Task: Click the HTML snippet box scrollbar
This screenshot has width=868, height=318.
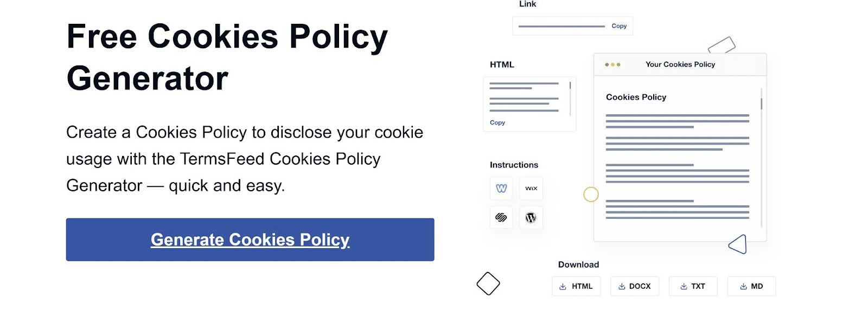Action: point(570,86)
